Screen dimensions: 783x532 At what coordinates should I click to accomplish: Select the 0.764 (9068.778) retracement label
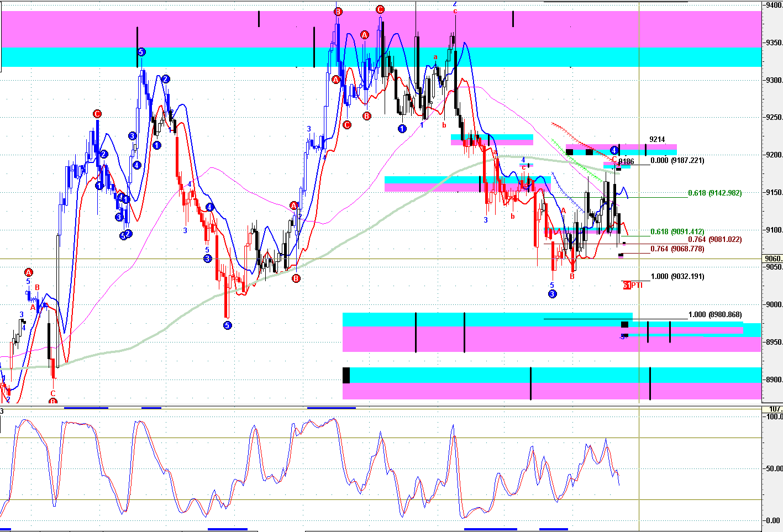click(677, 249)
